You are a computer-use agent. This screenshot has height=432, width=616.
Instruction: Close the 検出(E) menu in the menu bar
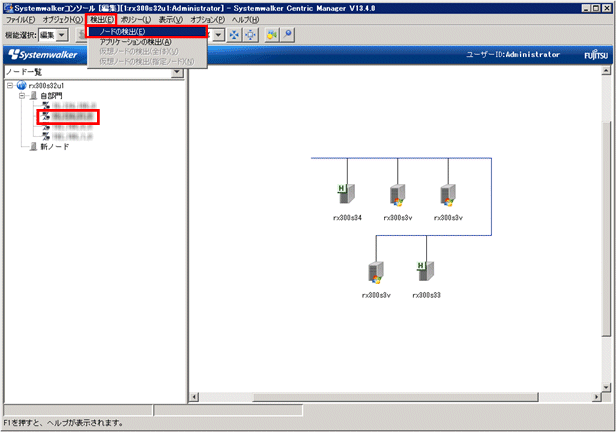pos(102,20)
